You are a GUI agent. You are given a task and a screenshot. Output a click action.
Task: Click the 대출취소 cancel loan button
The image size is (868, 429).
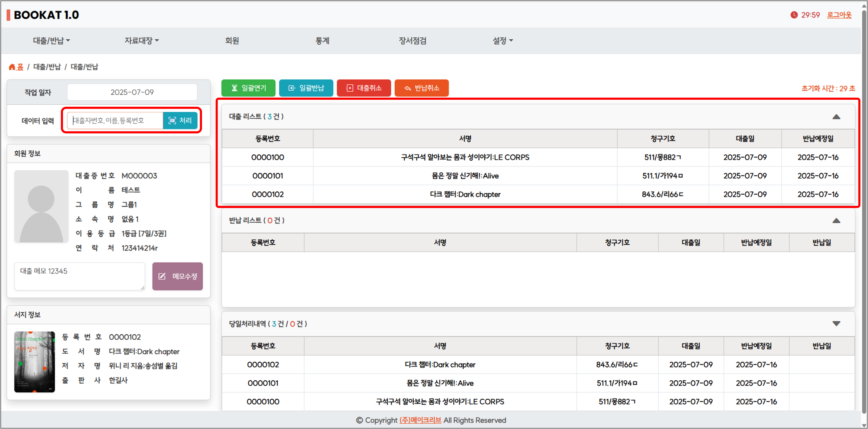363,88
